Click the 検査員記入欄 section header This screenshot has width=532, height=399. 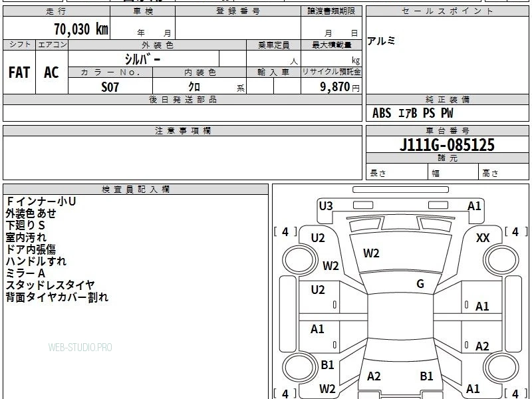pos(136,190)
